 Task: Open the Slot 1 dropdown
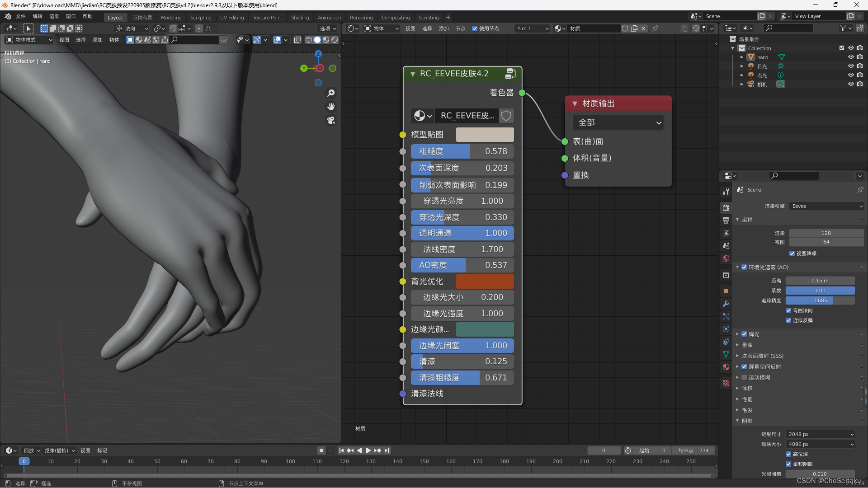point(532,28)
